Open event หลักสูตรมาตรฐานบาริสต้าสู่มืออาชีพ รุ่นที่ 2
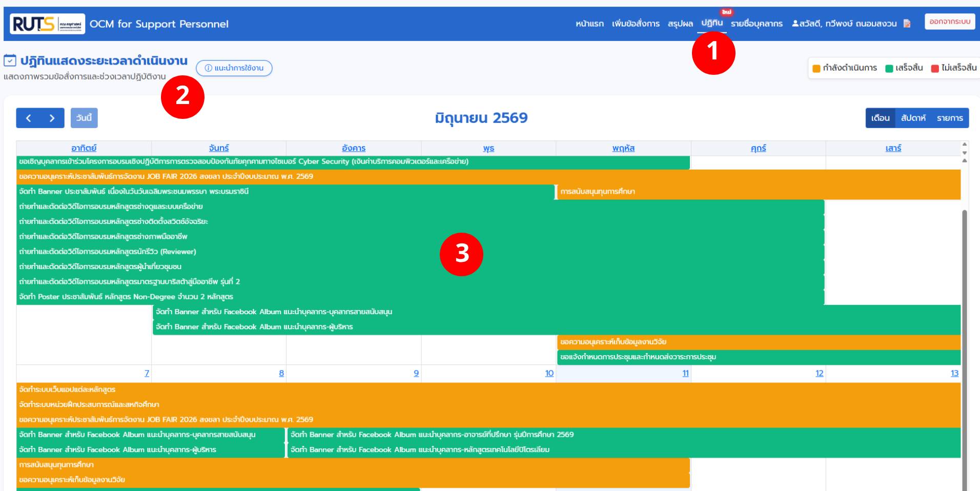980x491 pixels. 420,281
